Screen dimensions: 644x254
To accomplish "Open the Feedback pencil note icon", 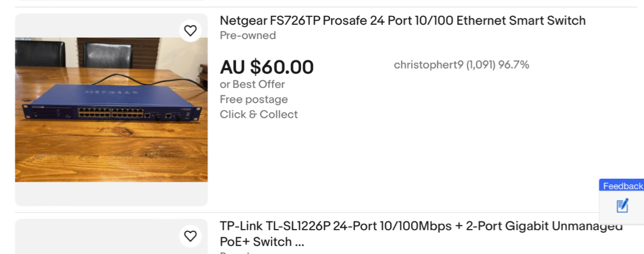I will 622,206.
